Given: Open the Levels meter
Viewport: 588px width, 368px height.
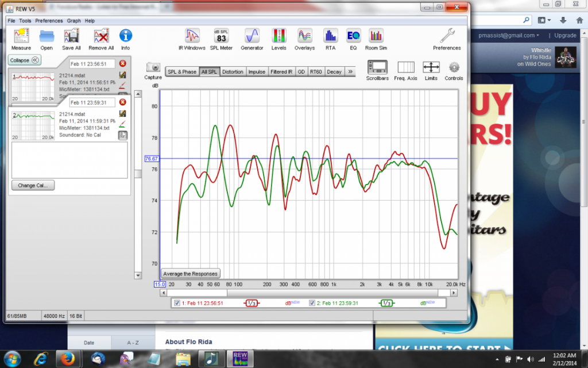Looking at the screenshot, I should [278, 40].
